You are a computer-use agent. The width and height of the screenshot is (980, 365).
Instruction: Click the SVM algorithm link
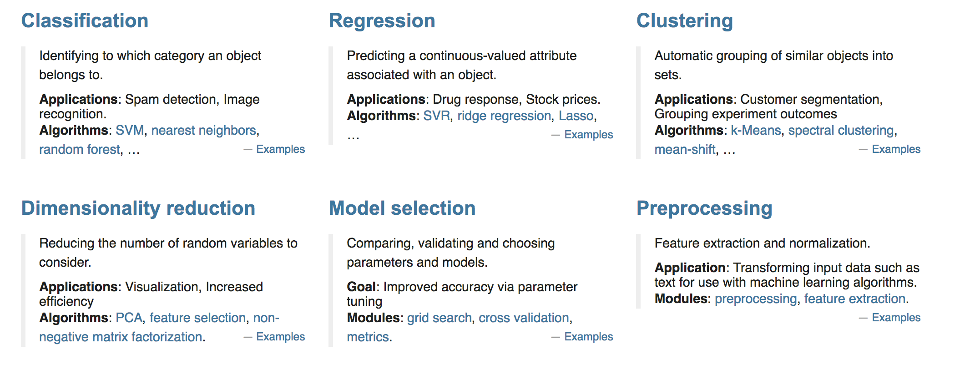(130, 131)
